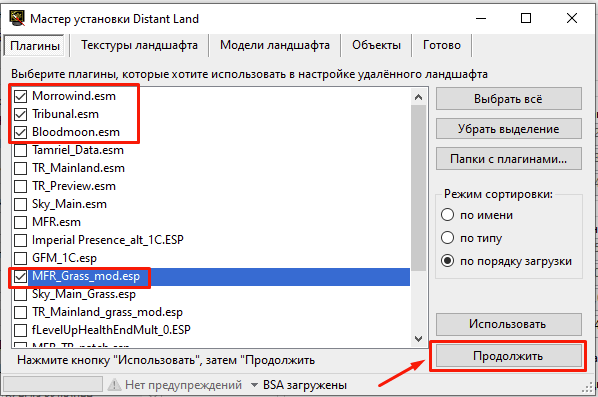Go to the Готово tab

pyautogui.click(x=442, y=45)
